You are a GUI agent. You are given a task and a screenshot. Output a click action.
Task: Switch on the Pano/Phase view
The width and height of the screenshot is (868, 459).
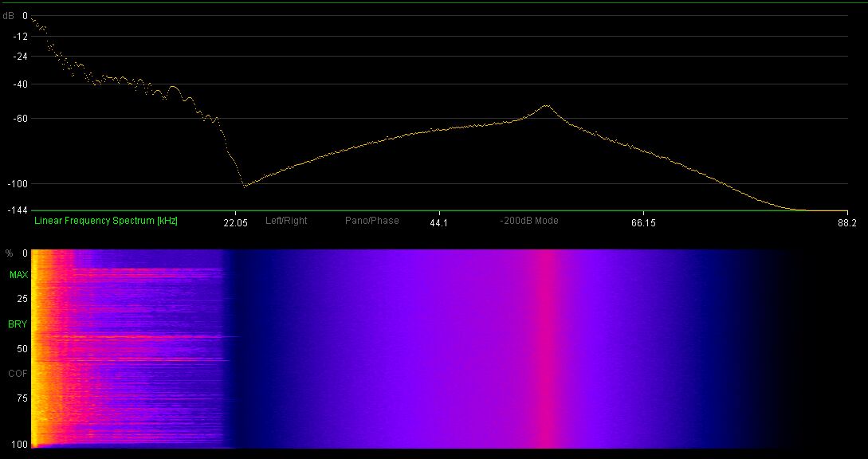371,221
